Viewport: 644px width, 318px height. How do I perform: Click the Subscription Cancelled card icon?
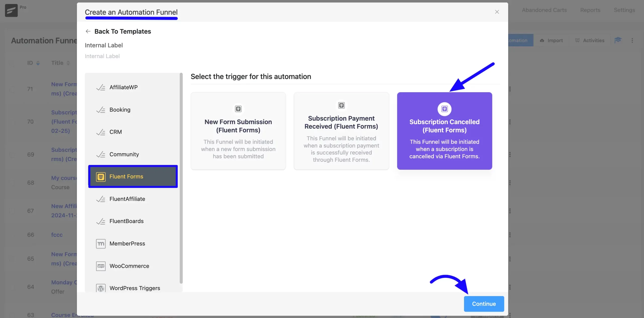pyautogui.click(x=444, y=109)
